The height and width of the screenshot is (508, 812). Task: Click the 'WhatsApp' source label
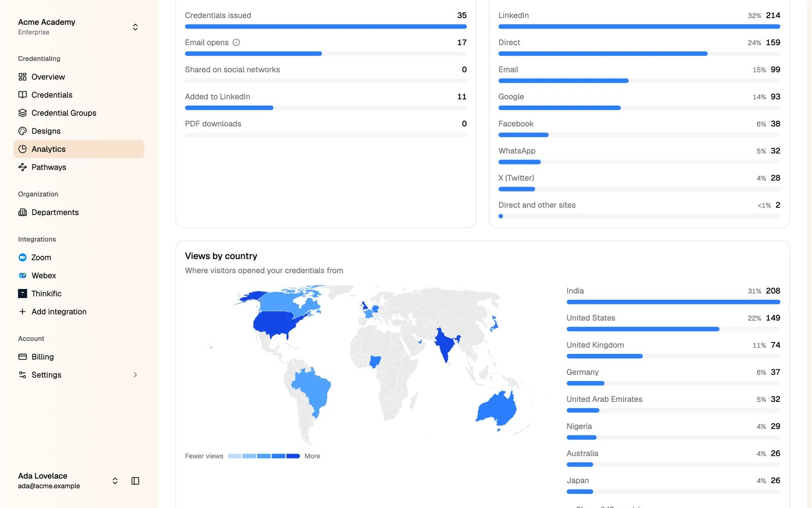pyautogui.click(x=517, y=151)
